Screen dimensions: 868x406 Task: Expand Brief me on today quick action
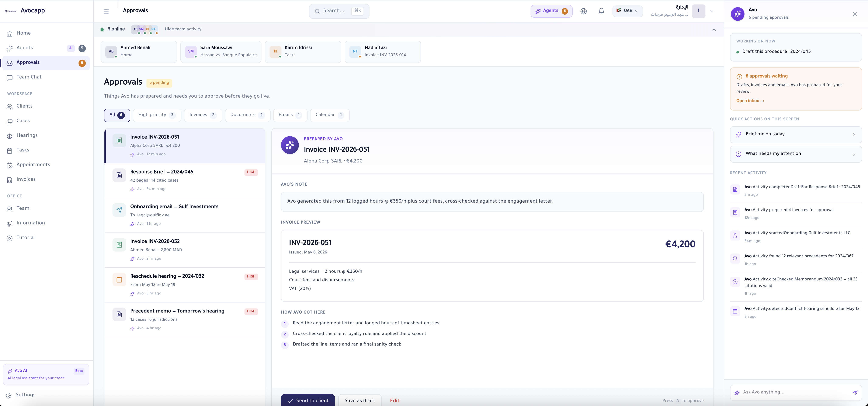click(x=796, y=134)
